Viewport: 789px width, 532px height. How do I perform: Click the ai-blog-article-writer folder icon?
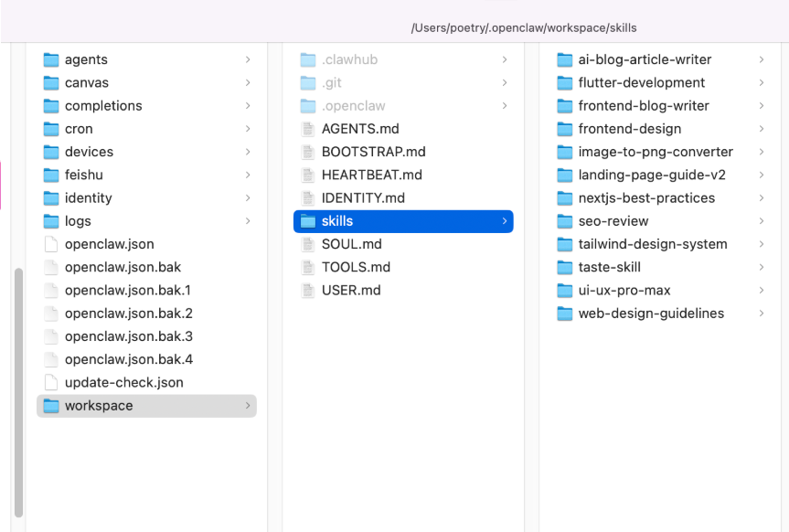(565, 60)
